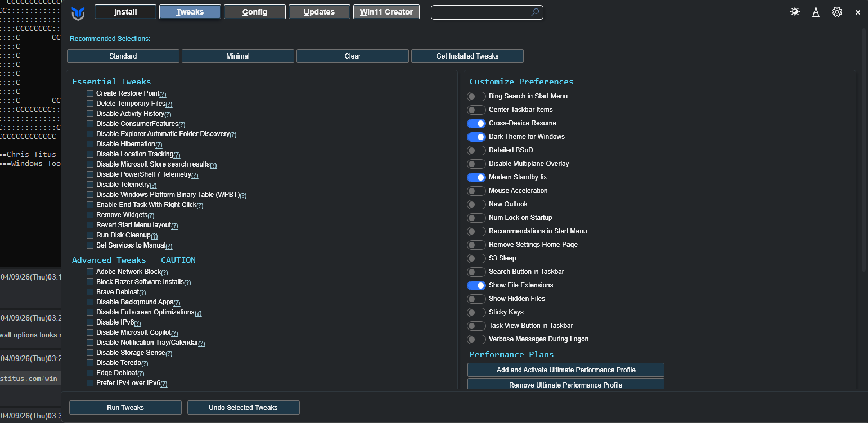Select the Standard recommended preset
The width and height of the screenshot is (868, 423).
pos(123,56)
